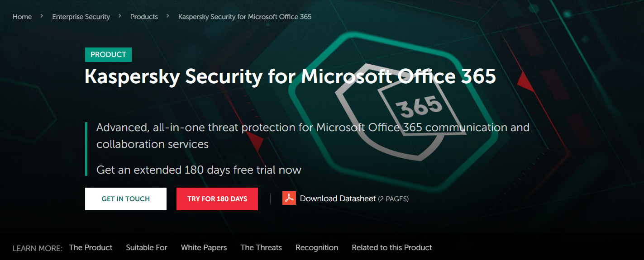The width and height of the screenshot is (644, 260).
Task: Click the chevron after Enterprise Security breadcrumb
Action: click(x=120, y=16)
